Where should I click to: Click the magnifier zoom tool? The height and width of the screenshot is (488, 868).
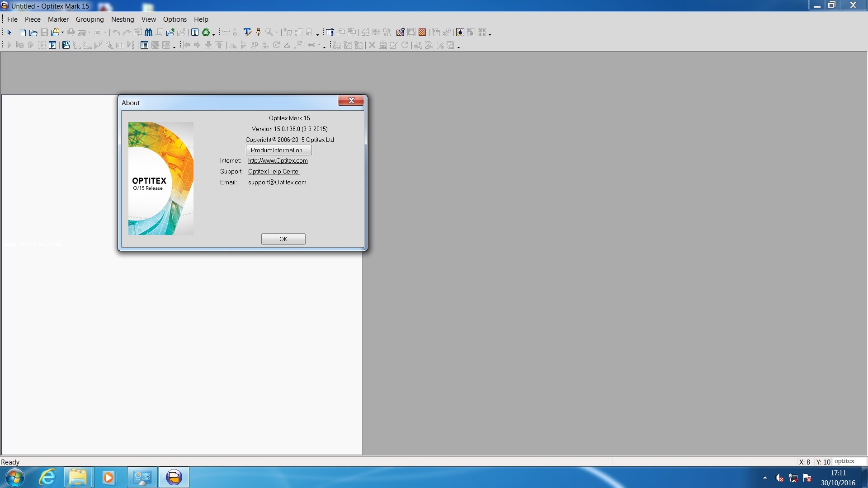tap(269, 32)
